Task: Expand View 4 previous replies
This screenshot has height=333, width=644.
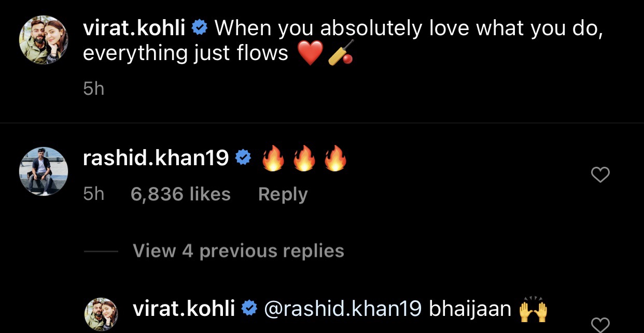Action: coord(238,251)
